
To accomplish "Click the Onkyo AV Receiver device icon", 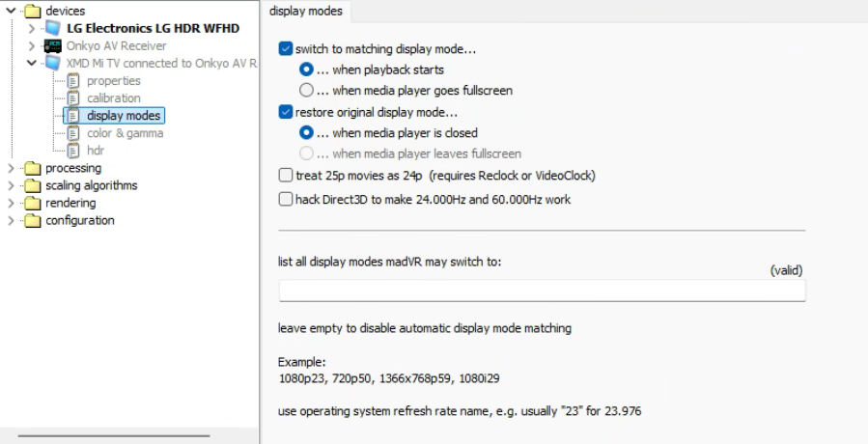I will [52, 46].
